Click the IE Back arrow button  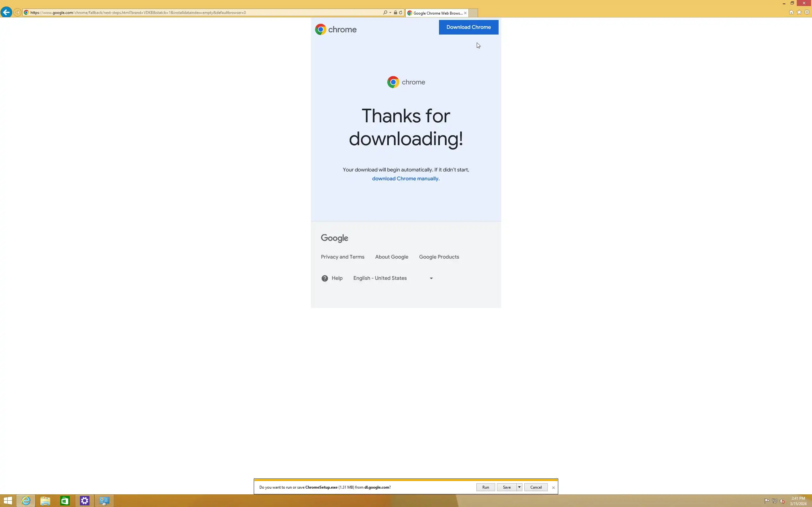(6, 12)
